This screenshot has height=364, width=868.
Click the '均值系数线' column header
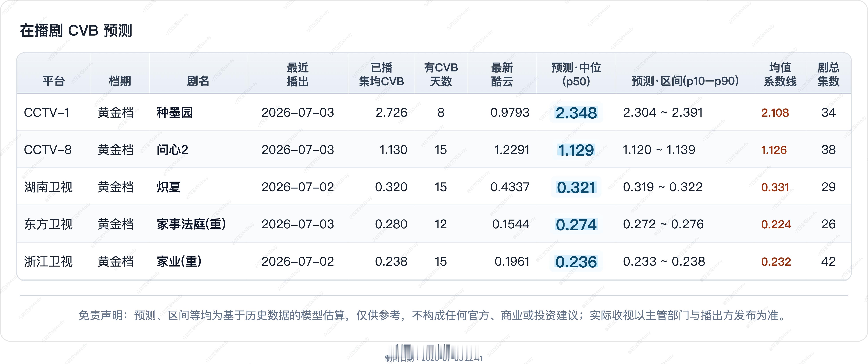pyautogui.click(x=780, y=74)
